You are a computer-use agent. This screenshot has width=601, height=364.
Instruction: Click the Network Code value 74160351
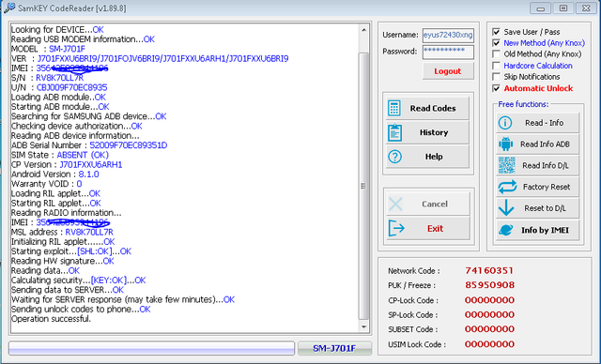489,270
